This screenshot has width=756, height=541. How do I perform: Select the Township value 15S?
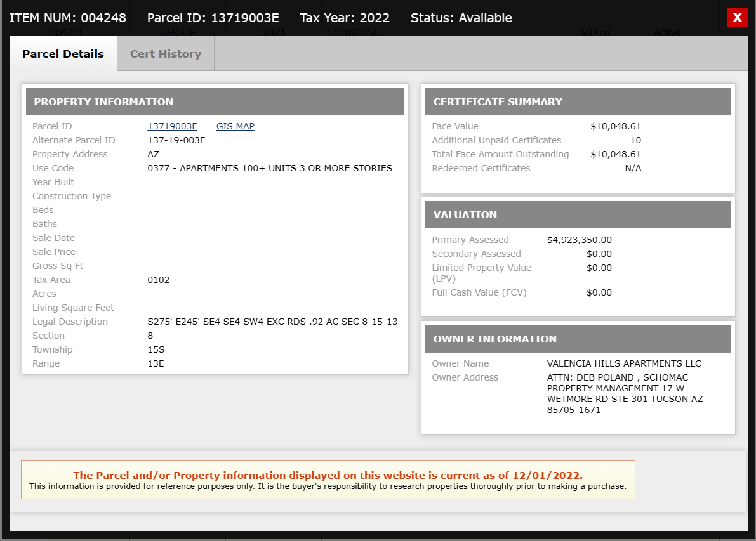(156, 349)
